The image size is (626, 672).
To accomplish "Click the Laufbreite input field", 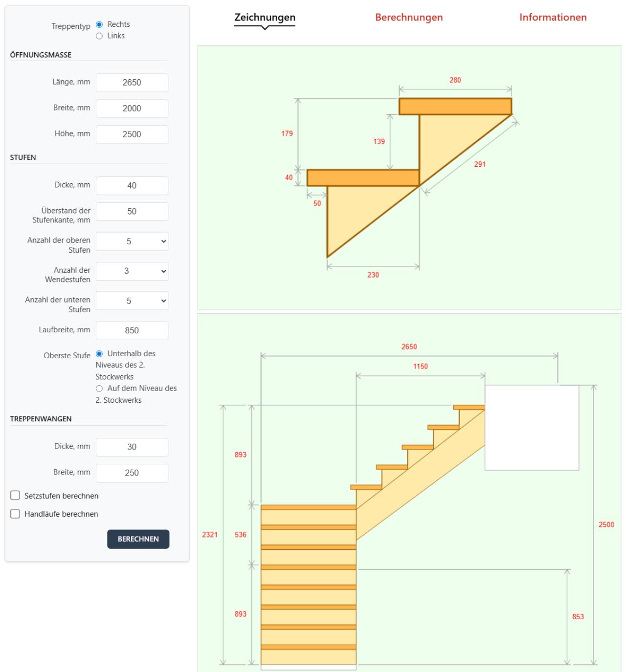I will click(x=132, y=330).
